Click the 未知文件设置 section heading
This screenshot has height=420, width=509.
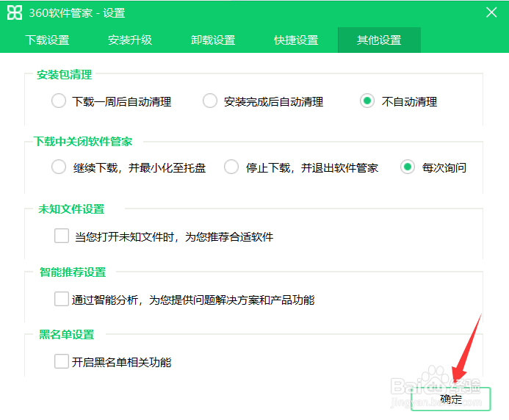[71, 209]
